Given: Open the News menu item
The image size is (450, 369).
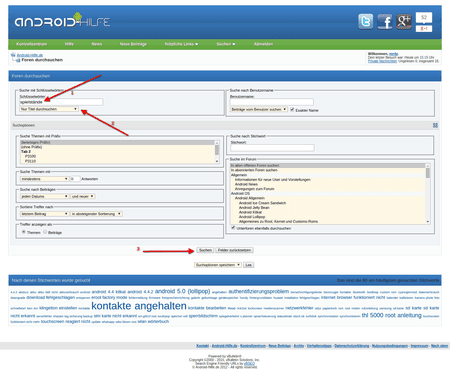Looking at the screenshot, I should [97, 44].
